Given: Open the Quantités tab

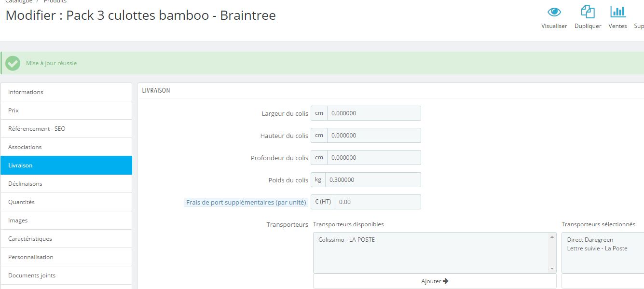Looking at the screenshot, I should (x=66, y=202).
